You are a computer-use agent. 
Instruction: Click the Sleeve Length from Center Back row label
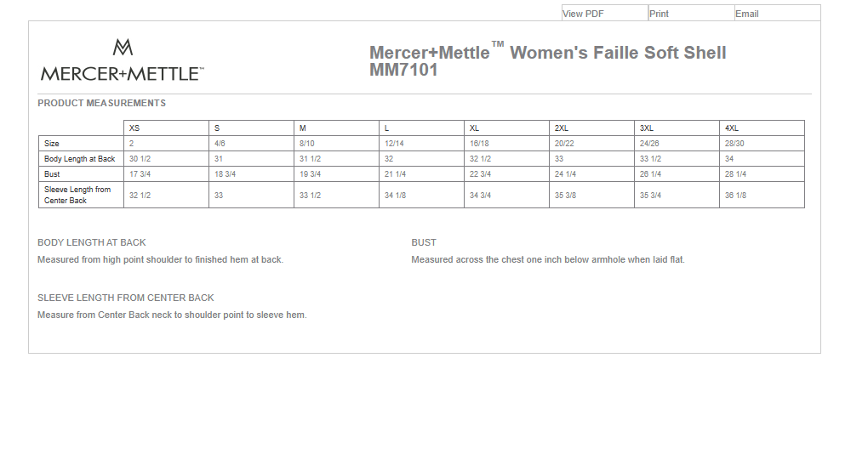click(x=77, y=195)
